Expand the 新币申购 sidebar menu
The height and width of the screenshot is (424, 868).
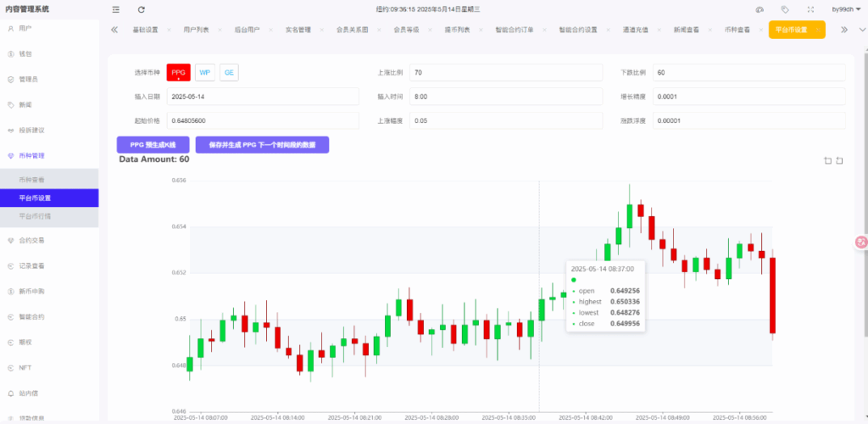[49, 291]
